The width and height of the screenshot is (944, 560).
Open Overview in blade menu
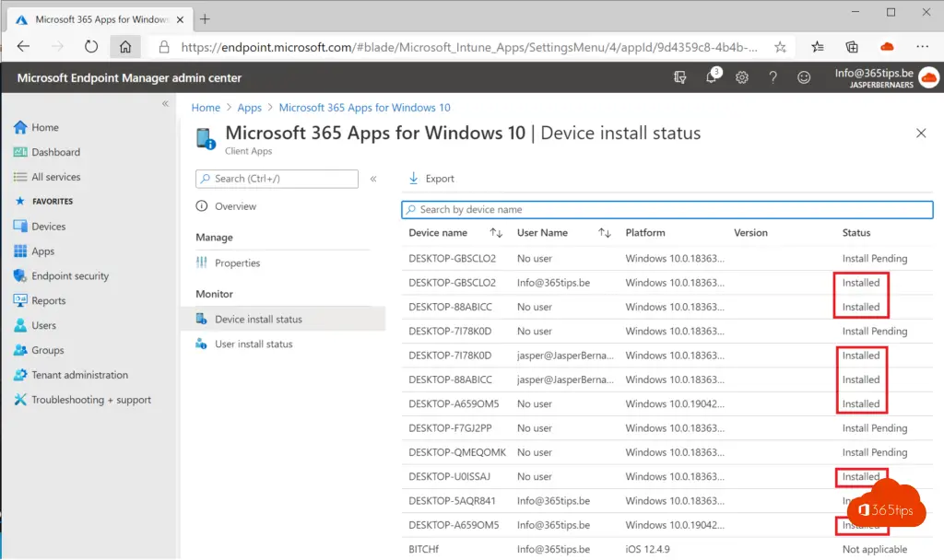point(235,205)
